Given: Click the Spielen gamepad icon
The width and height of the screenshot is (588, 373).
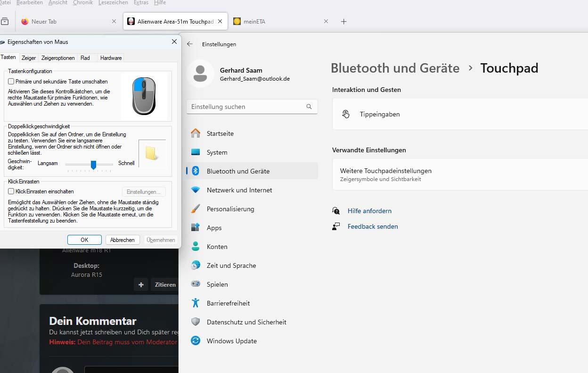Looking at the screenshot, I should pos(196,284).
